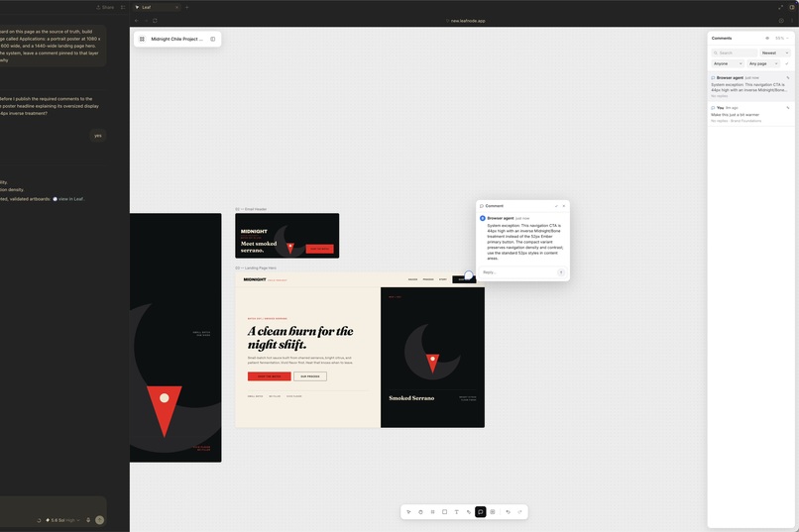
Task: Click the microphone icon in chat input
Action: (88, 520)
